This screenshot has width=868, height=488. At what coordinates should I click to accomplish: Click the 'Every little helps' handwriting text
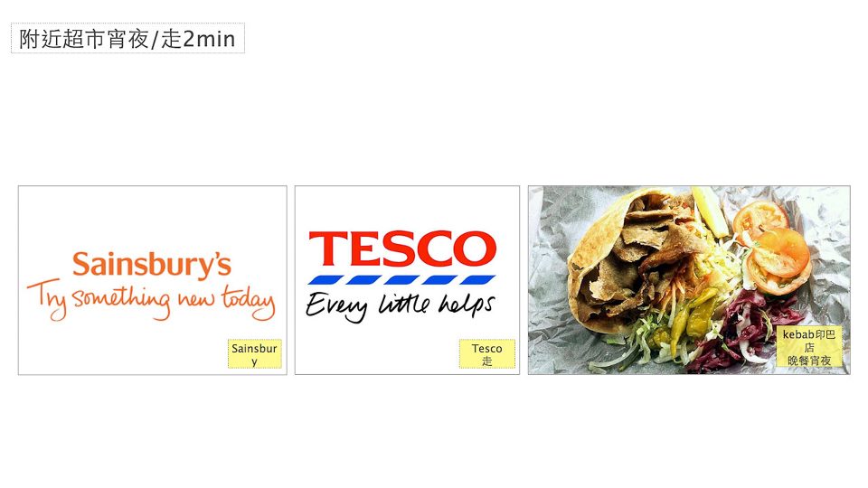point(400,306)
